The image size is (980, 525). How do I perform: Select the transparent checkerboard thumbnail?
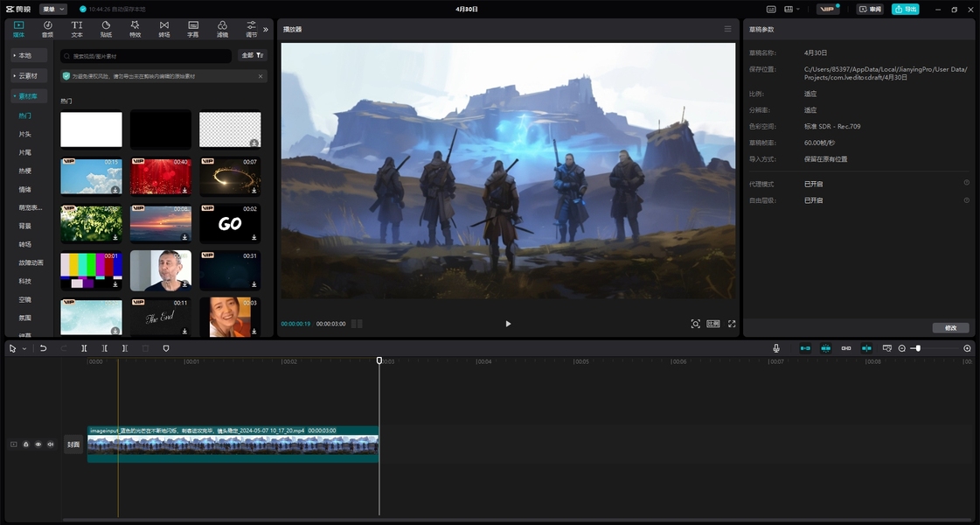(230, 129)
